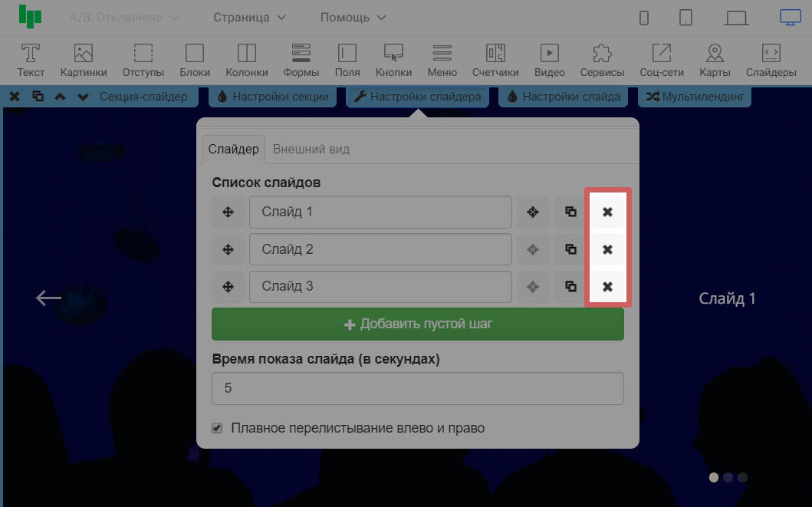Switch to the Внешний вид tab
812x507 pixels.
tap(311, 149)
